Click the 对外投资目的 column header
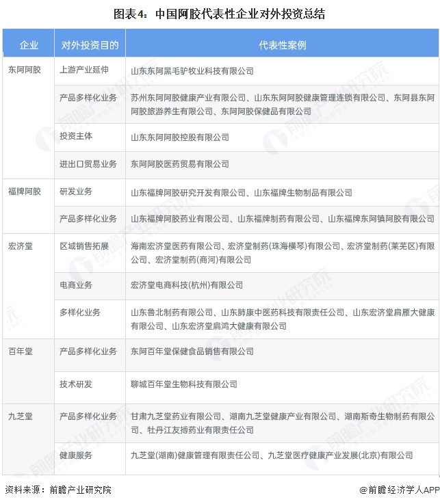Viewport: 440px width, 504px height. pos(90,43)
